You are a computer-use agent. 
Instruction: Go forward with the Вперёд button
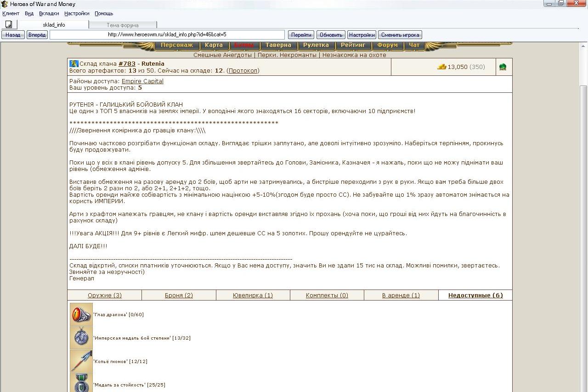pos(37,35)
